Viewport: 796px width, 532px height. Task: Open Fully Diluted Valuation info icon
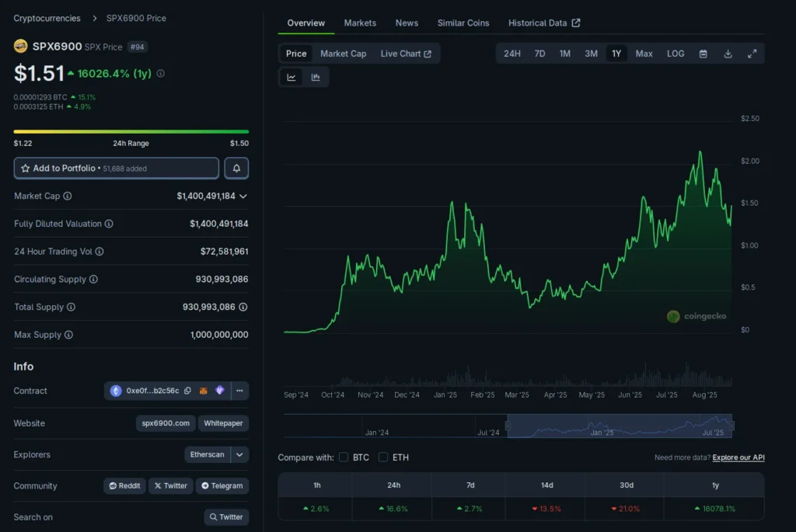click(109, 224)
